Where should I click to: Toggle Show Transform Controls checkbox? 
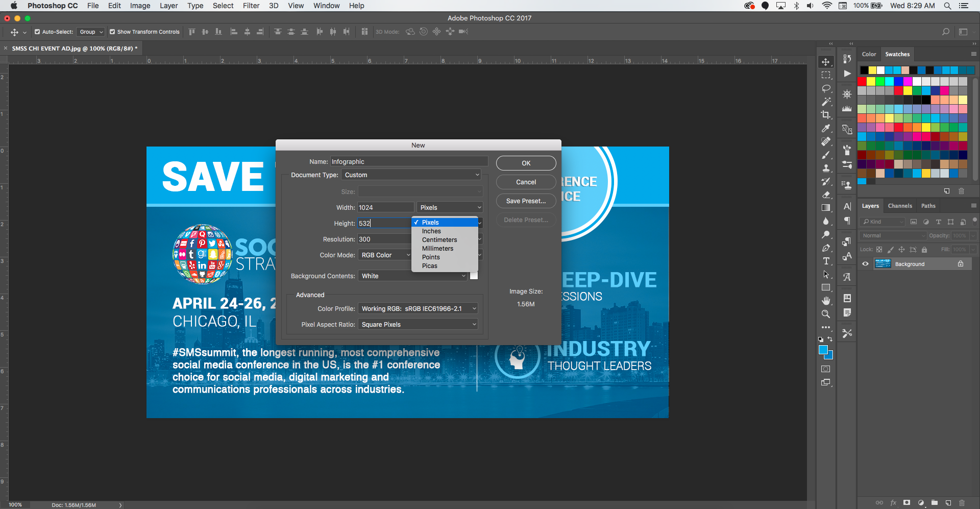click(112, 32)
